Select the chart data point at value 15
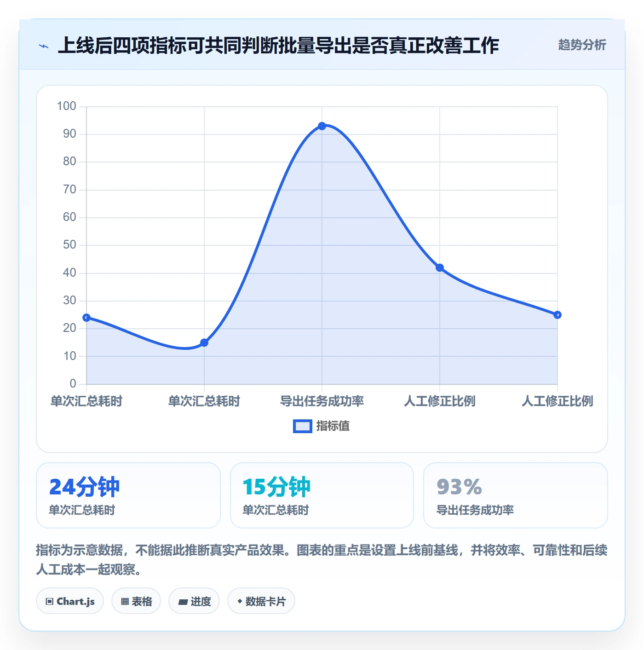Viewport: 644px width, 650px height. click(x=204, y=342)
